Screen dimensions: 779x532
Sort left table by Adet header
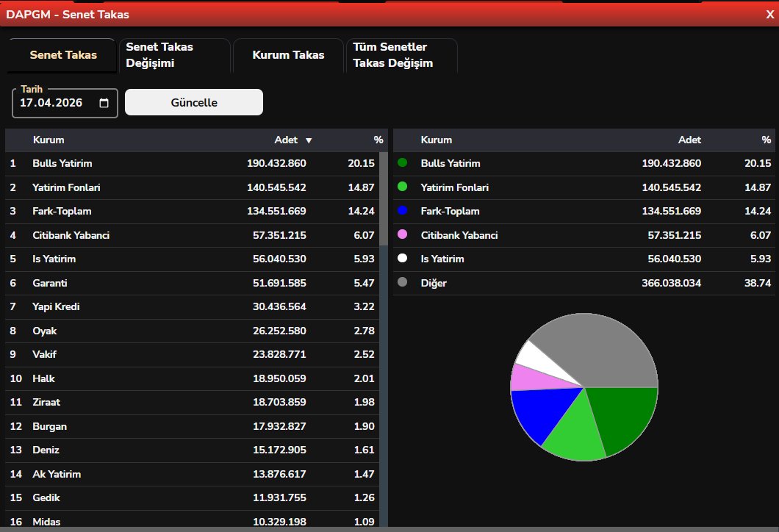pos(286,140)
